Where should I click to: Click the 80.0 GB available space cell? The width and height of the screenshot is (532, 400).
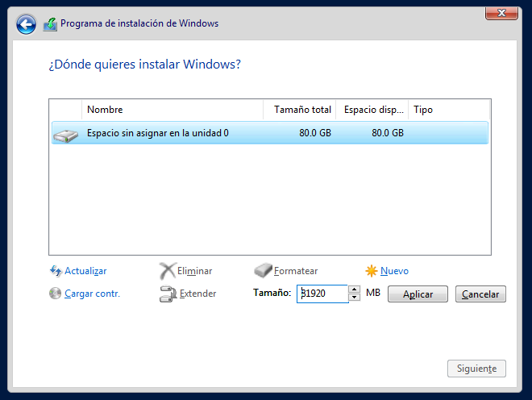pos(388,133)
